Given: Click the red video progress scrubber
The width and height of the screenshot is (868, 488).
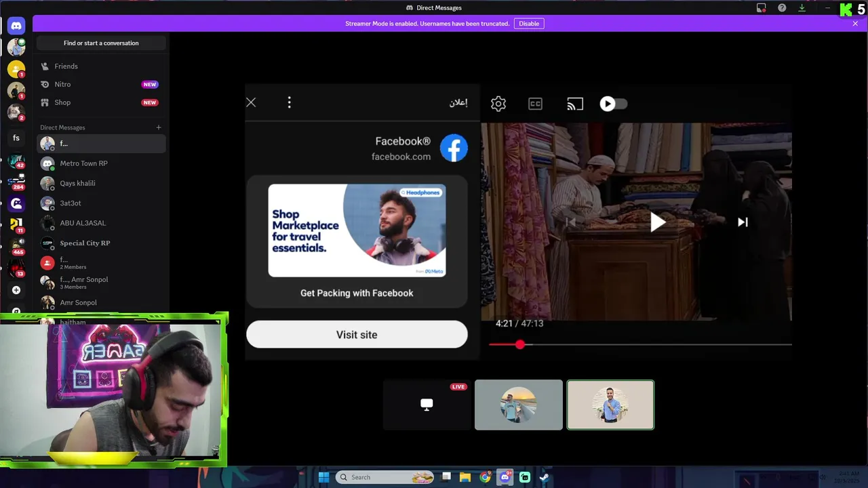Looking at the screenshot, I should [520, 345].
